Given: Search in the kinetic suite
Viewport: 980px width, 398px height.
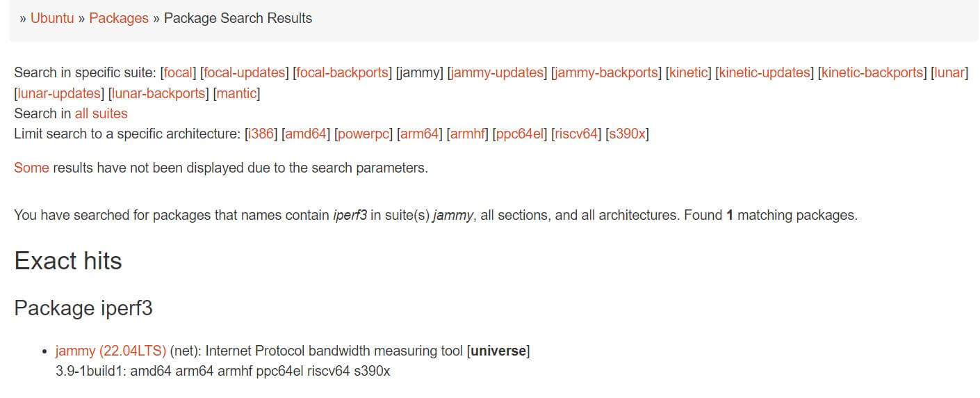Looking at the screenshot, I should 688,72.
